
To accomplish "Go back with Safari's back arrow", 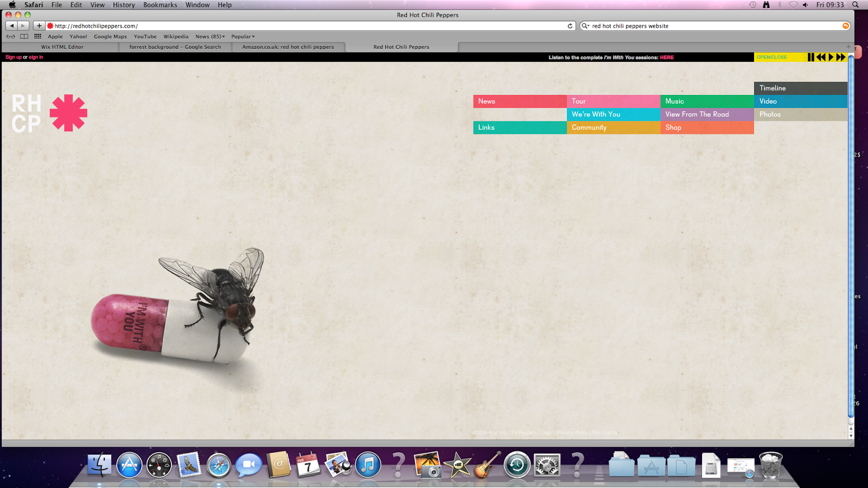I will coord(11,25).
